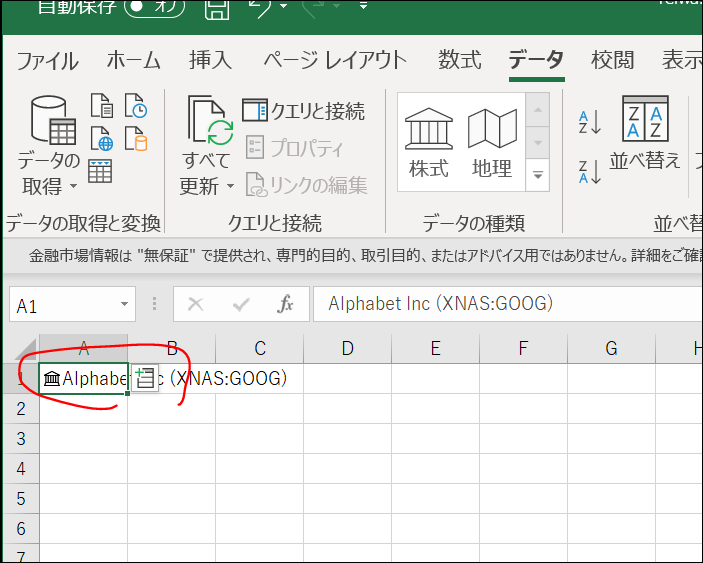Open the 並べ替え sort dialog
This screenshot has height=563, width=703.
[x=645, y=133]
